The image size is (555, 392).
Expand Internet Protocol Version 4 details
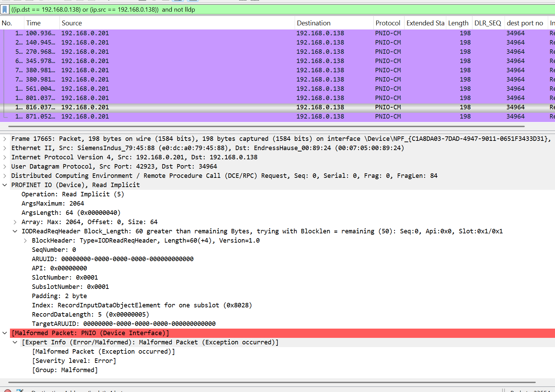pyautogui.click(x=5, y=157)
